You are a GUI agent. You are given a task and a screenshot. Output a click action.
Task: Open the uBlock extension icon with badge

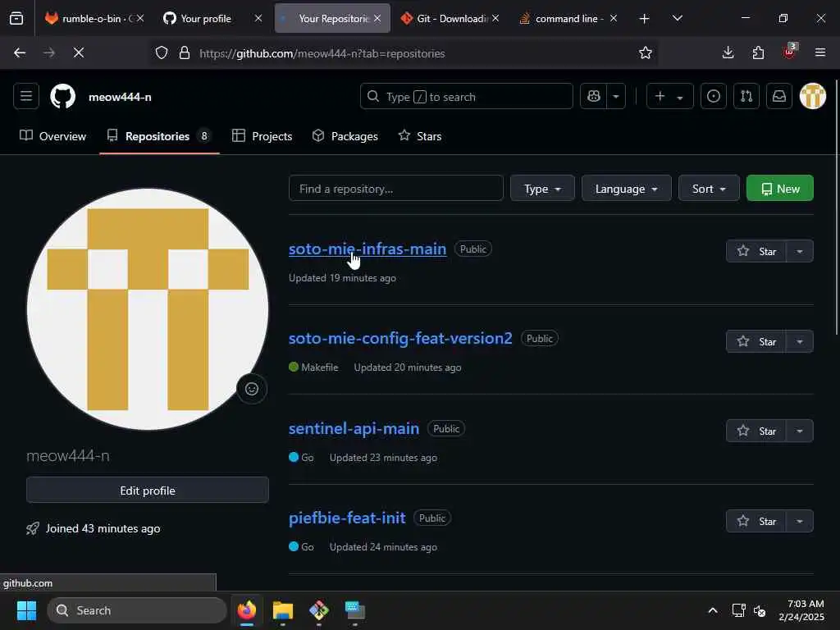point(790,52)
